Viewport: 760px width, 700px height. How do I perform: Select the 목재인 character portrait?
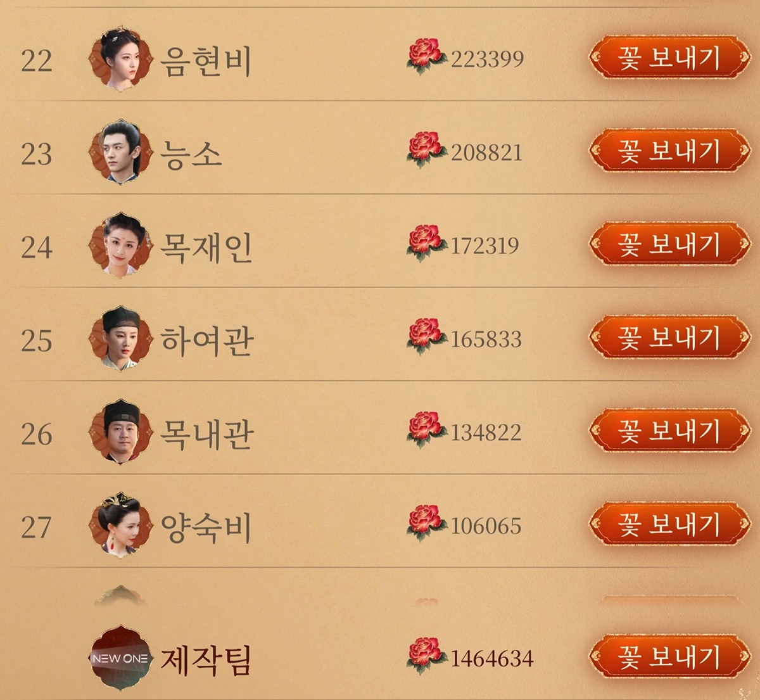point(120,246)
